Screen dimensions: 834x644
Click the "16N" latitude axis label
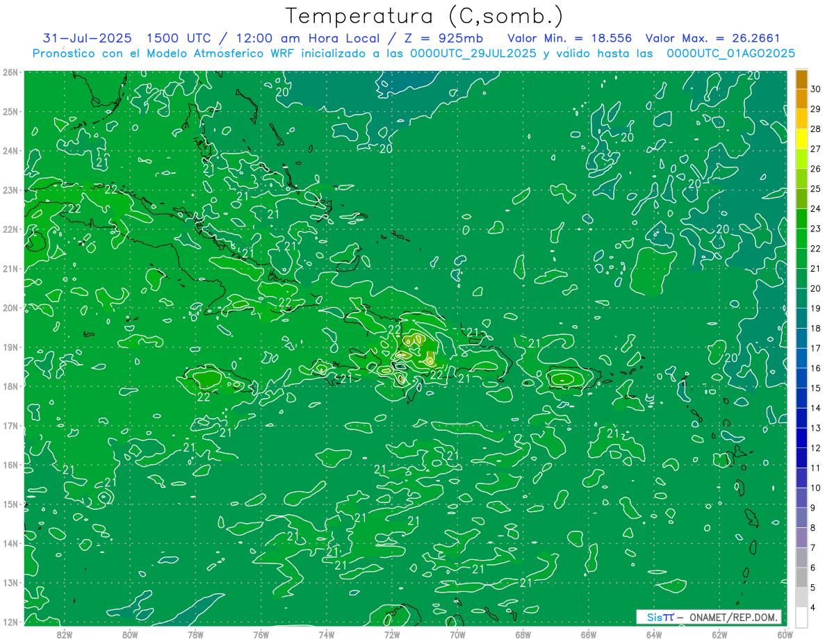[10, 465]
